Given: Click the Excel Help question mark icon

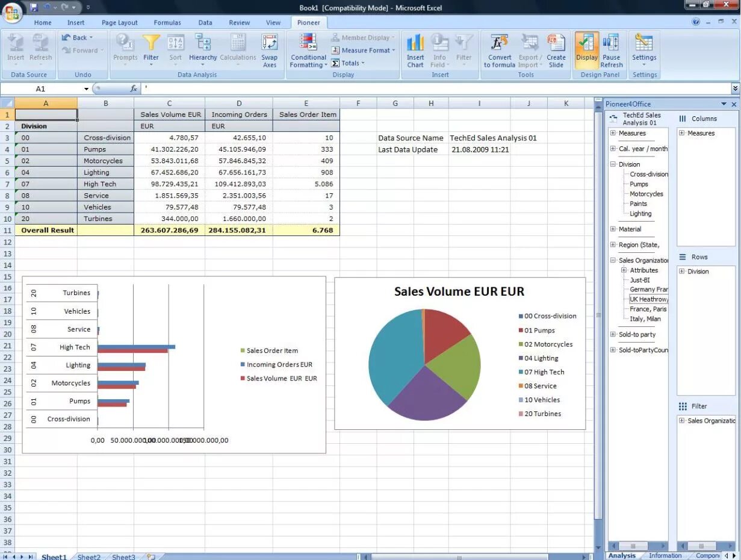Looking at the screenshot, I should [x=696, y=22].
